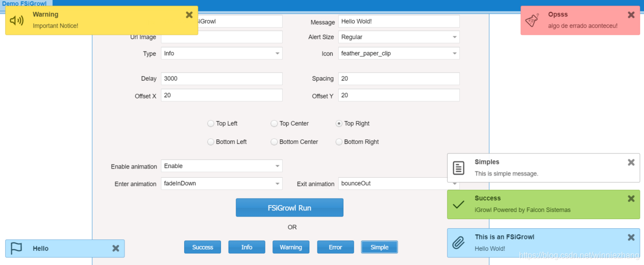Focus the Message input field

(x=399, y=21)
